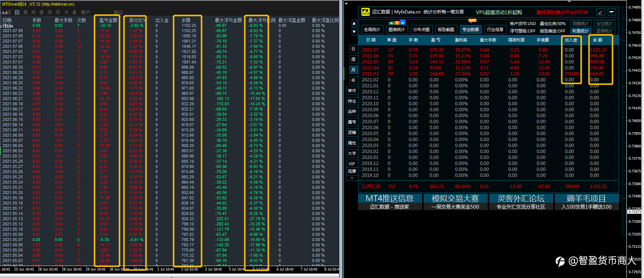
Task: Click the 2021.05.13 row date in MTDriver table
Action: tap(13, 219)
